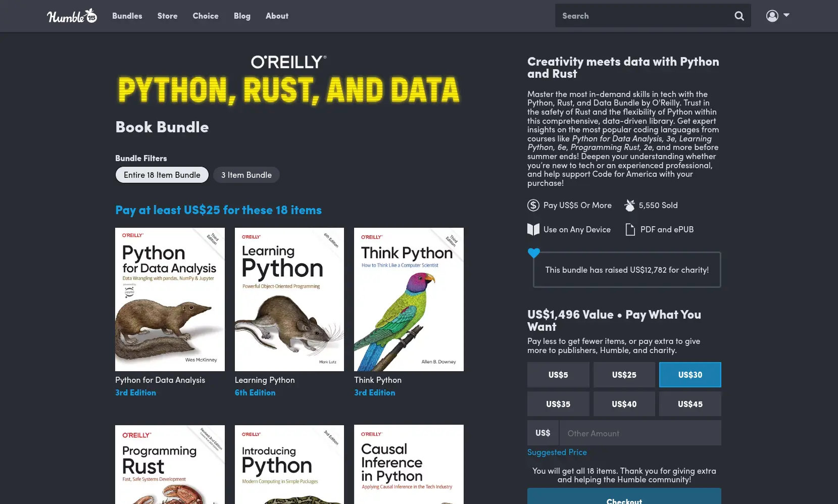Choose the US$30 price tier
The image size is (838, 504).
[x=690, y=375]
